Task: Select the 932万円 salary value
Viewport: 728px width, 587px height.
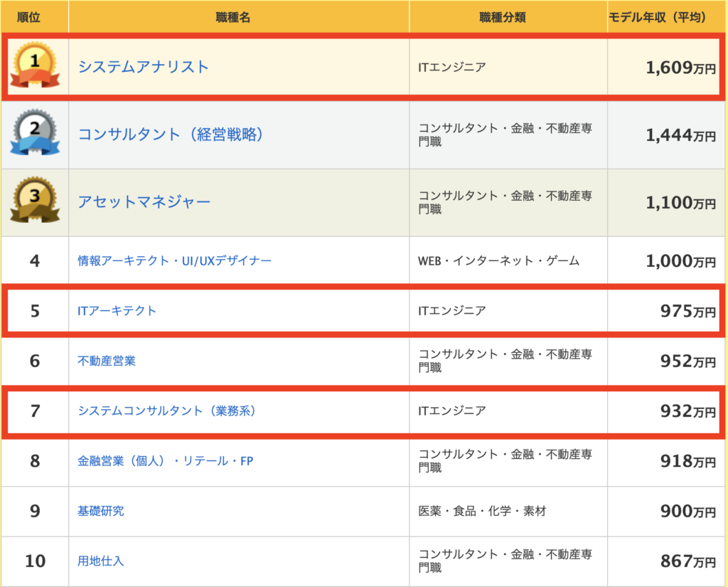Action: (x=688, y=411)
